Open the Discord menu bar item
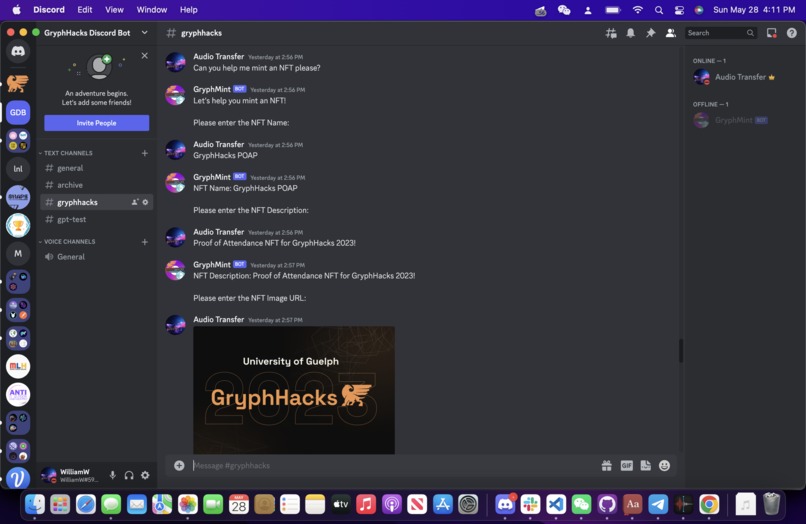Screen dimensions: 806x524 click(x=49, y=10)
